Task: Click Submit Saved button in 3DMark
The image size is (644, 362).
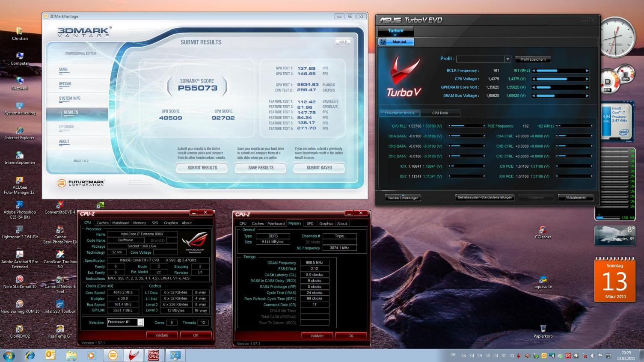Action: click(x=319, y=168)
